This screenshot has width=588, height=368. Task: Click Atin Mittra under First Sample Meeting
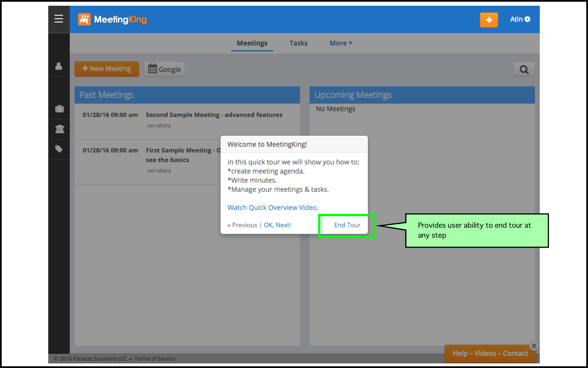click(159, 171)
